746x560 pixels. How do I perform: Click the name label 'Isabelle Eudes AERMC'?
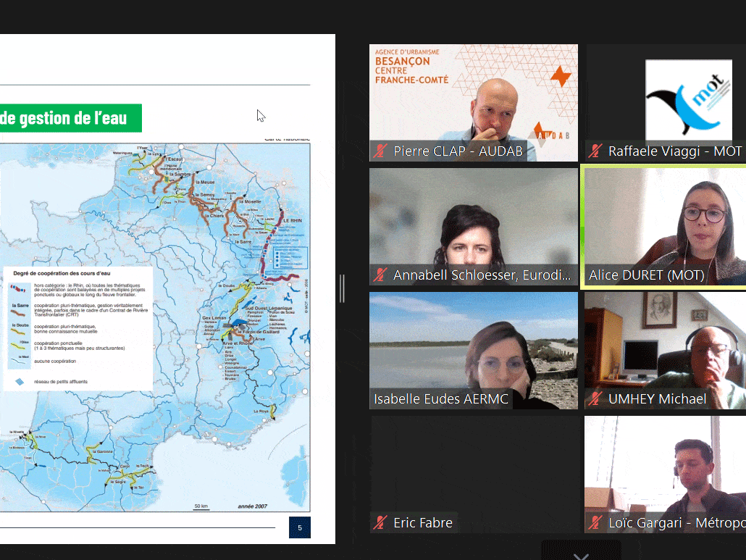(441, 398)
